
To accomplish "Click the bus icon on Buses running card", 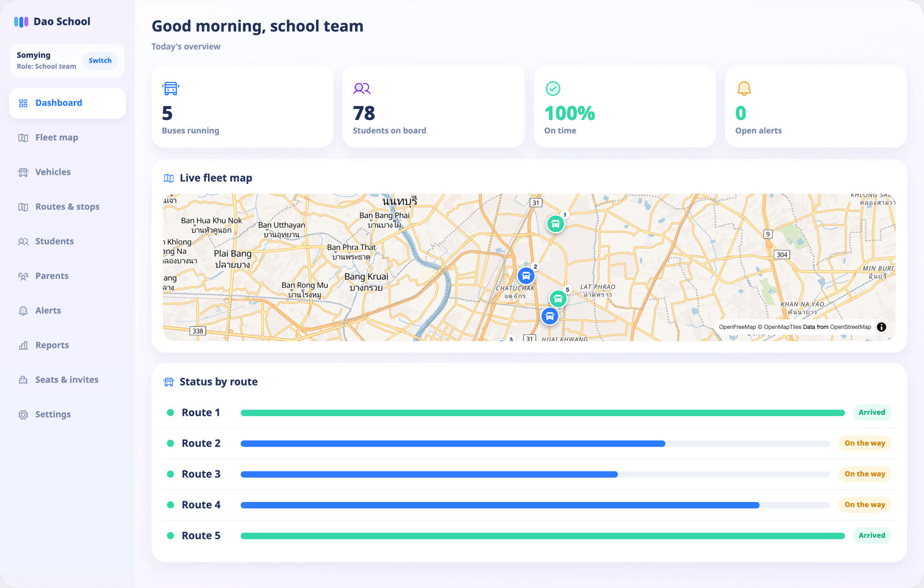I will [170, 88].
